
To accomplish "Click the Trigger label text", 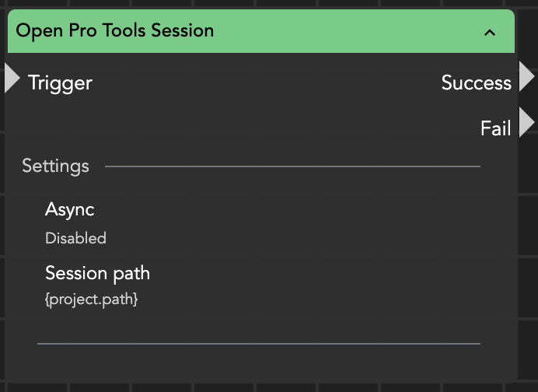I will point(60,82).
